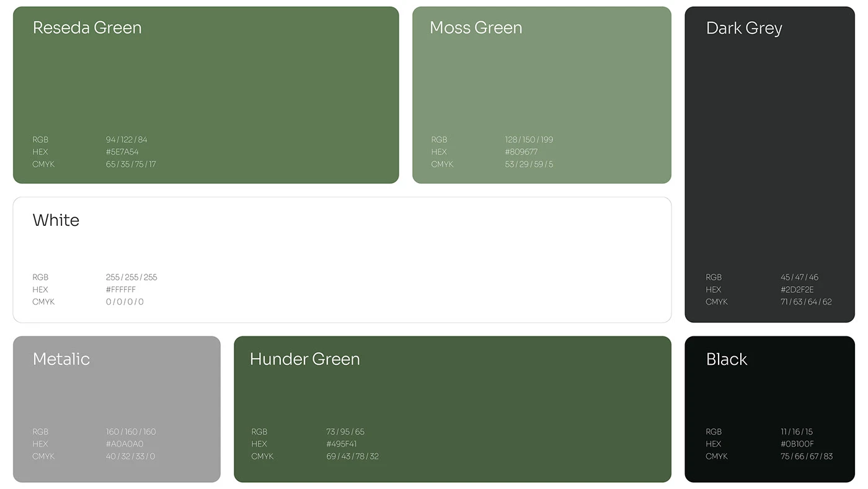Select the hex code #5E7A54

click(122, 152)
